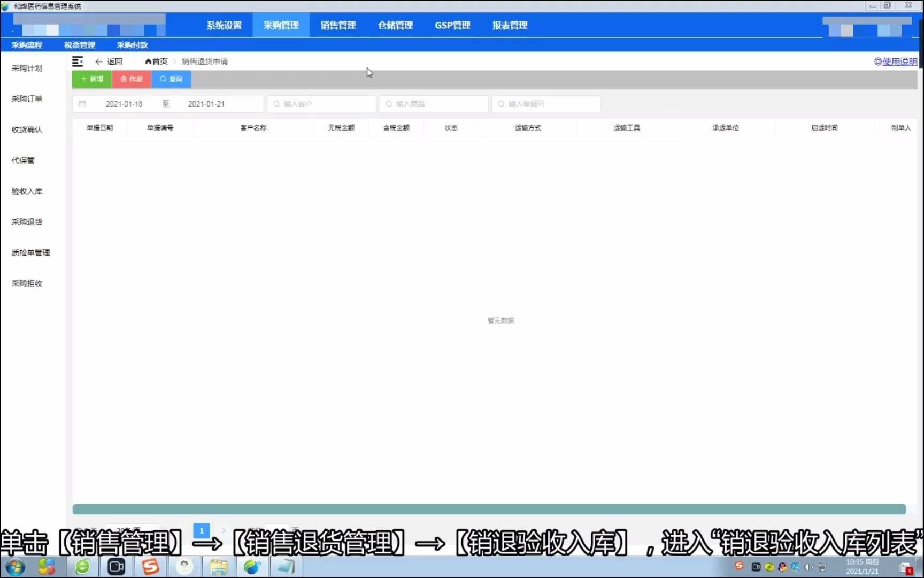Open the 系统设置 top menu
The image size is (924, 578).
(224, 25)
